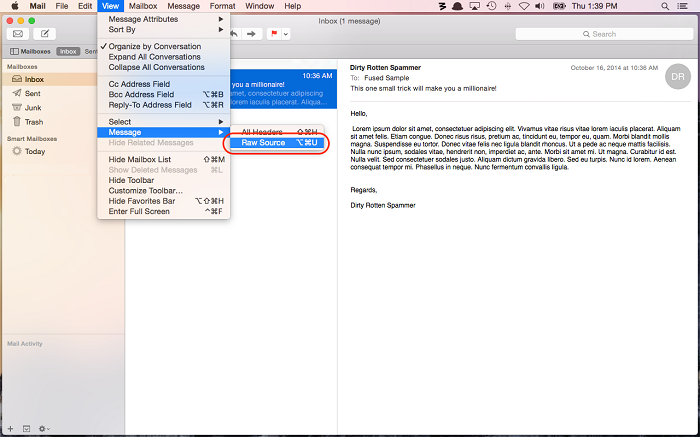
Task: Toggle Cc Address Field option
Action: click(x=164, y=84)
